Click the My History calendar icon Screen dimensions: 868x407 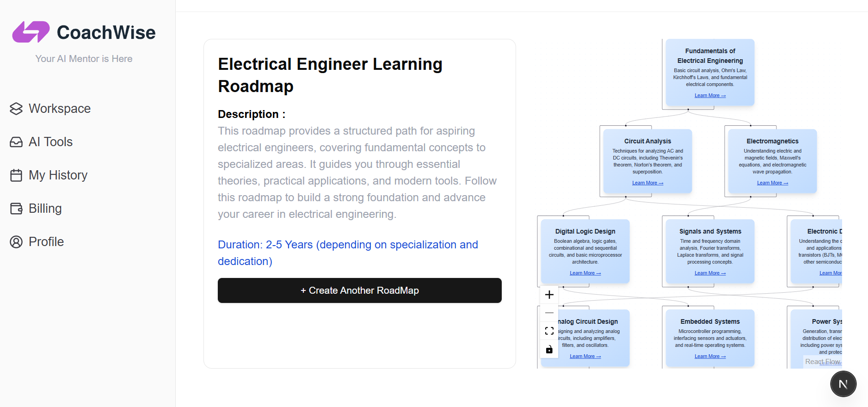click(x=16, y=175)
